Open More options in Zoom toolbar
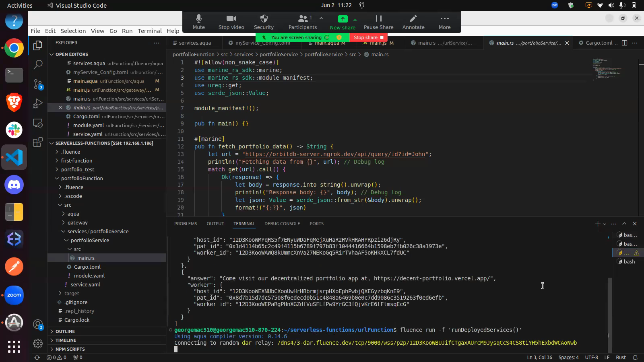The width and height of the screenshot is (644, 362). coord(444,22)
